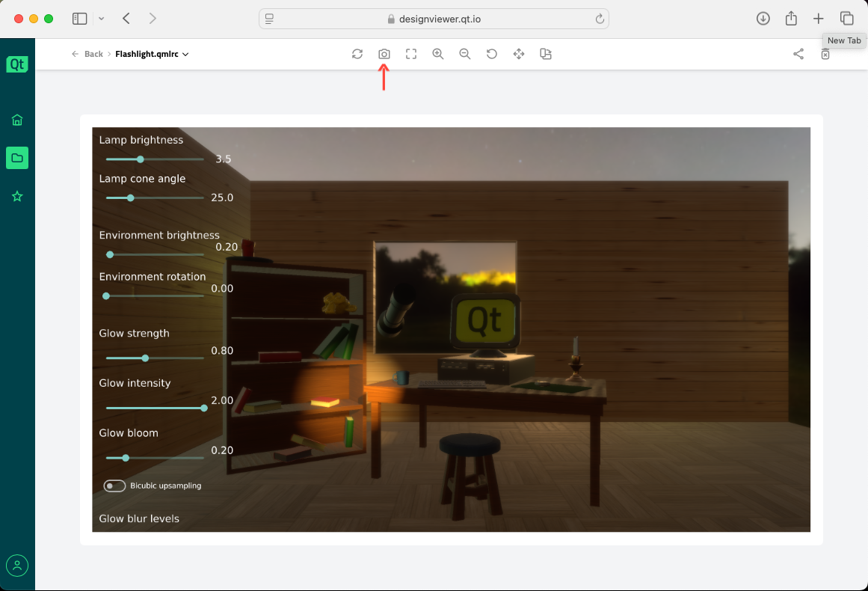This screenshot has width=868, height=591.
Task: Open Safari downloads icon
Action: point(763,18)
